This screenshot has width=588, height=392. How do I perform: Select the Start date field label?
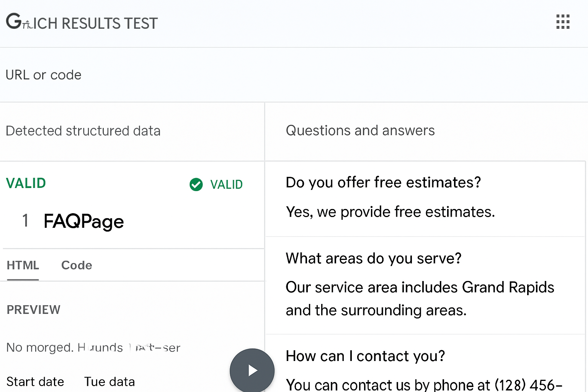pyautogui.click(x=35, y=382)
